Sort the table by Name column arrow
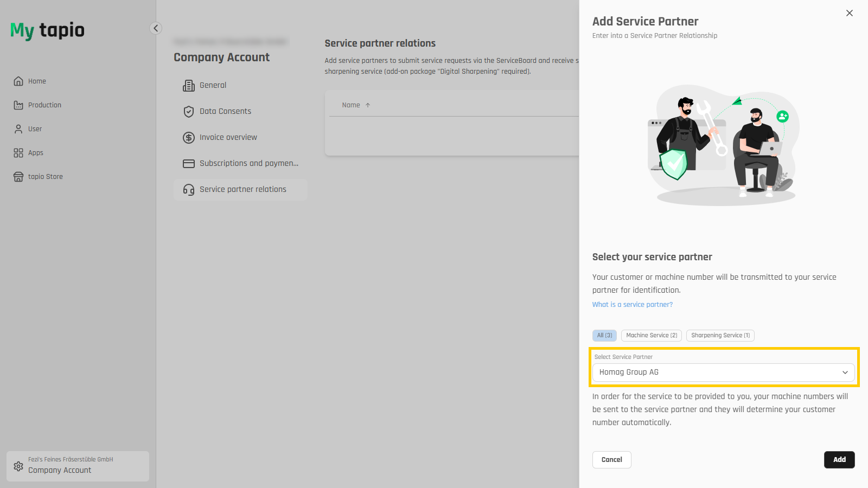The image size is (868, 488). (368, 105)
